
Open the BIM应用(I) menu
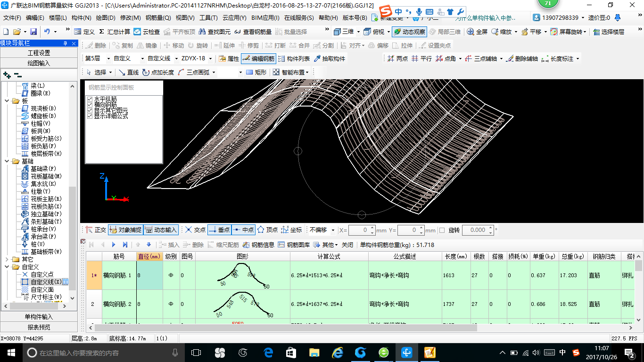(265, 18)
